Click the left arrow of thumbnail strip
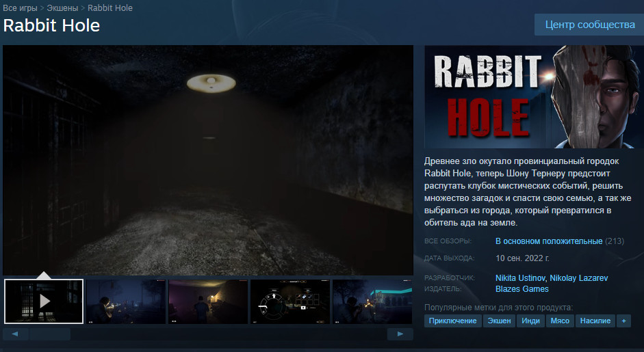Image resolution: width=644 pixels, height=352 pixels. pyautogui.click(x=15, y=334)
